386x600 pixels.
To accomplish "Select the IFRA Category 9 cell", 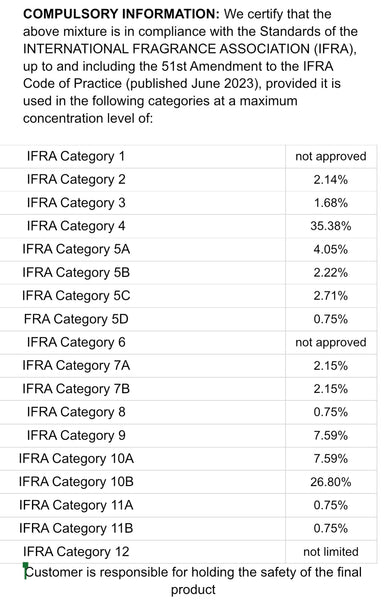I will 142,435.
